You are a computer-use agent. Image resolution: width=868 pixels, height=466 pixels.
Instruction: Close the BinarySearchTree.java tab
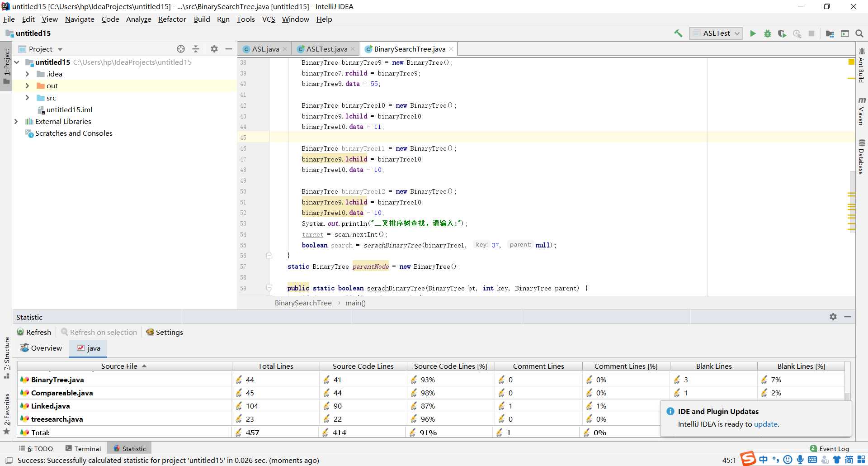pyautogui.click(x=451, y=49)
